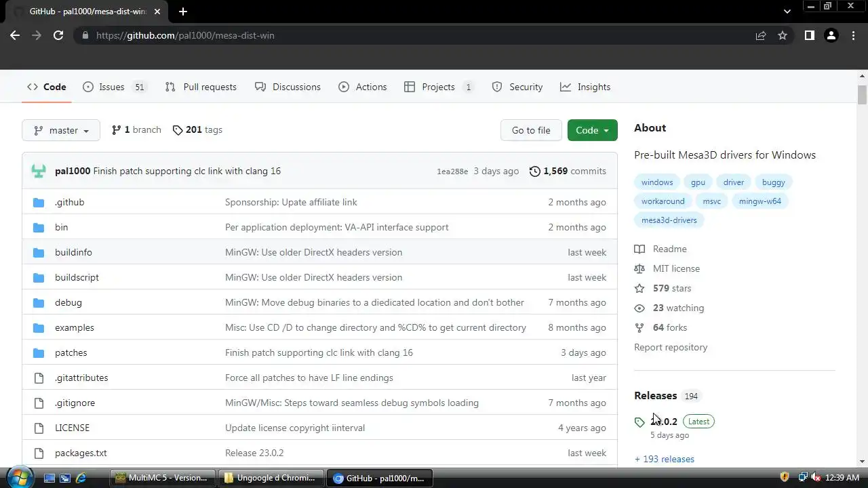View the 201 tags link
The width and height of the screenshot is (868, 488).
[x=197, y=129]
